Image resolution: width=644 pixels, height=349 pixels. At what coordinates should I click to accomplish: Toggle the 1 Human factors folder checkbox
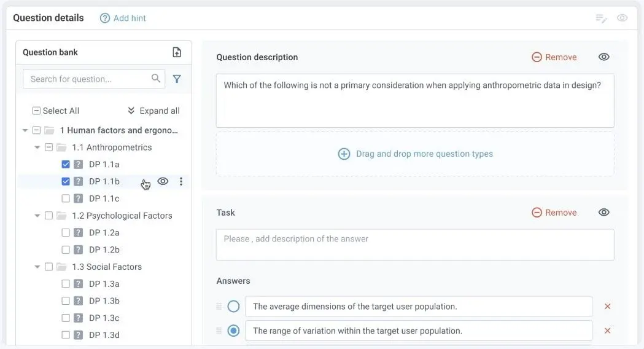coord(36,130)
